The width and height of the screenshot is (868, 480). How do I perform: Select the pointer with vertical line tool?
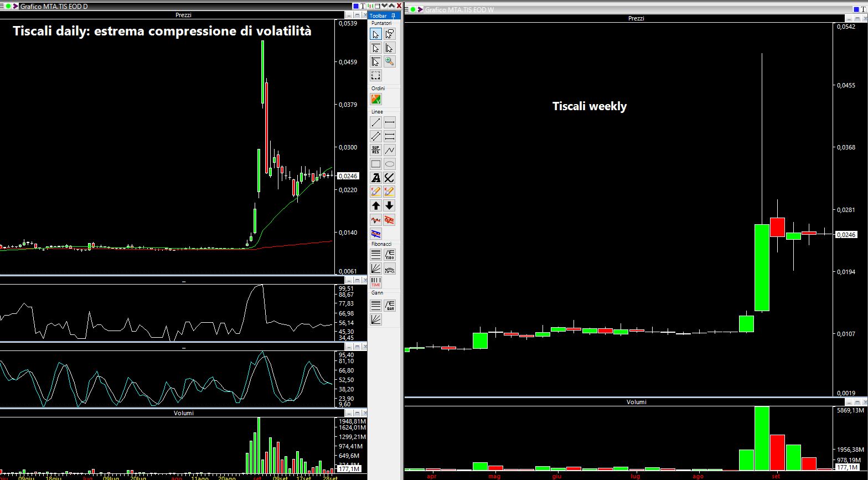coord(390,48)
